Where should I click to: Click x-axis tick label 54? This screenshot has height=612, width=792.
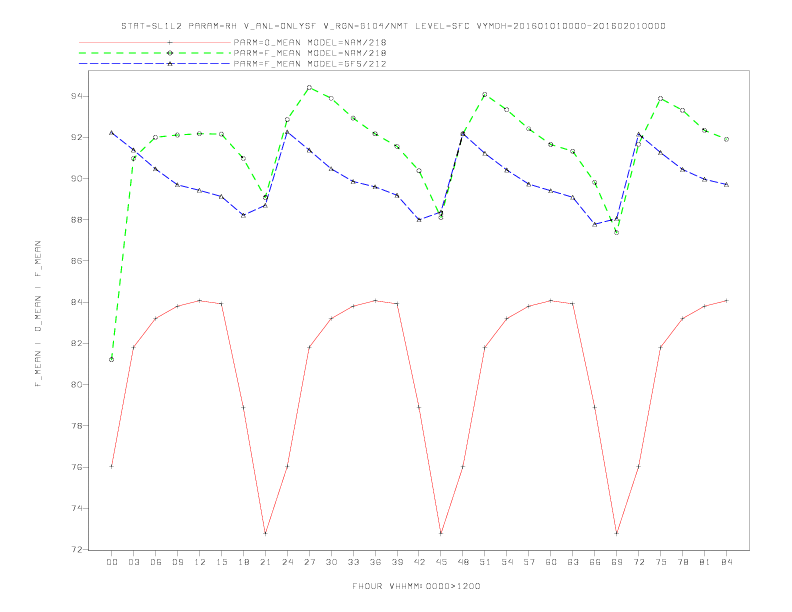[x=507, y=562]
